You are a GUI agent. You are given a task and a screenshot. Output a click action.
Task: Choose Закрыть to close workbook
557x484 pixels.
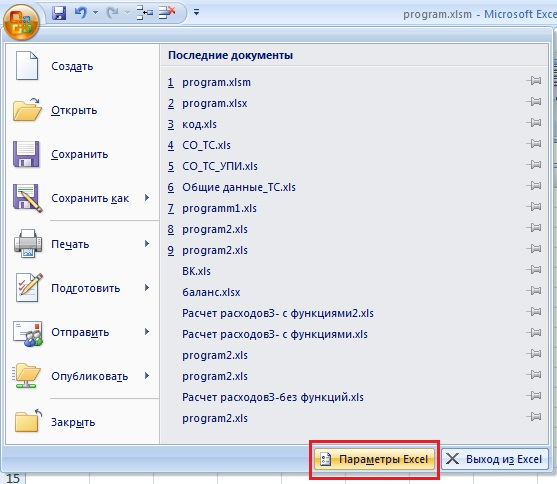tap(82, 422)
